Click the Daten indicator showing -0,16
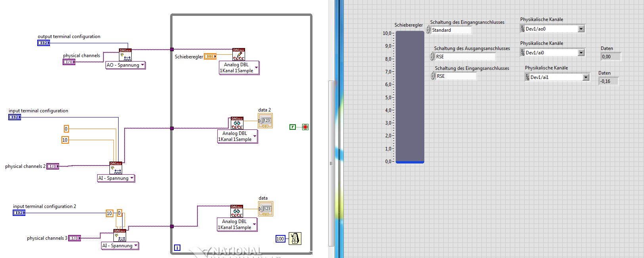 (x=609, y=81)
